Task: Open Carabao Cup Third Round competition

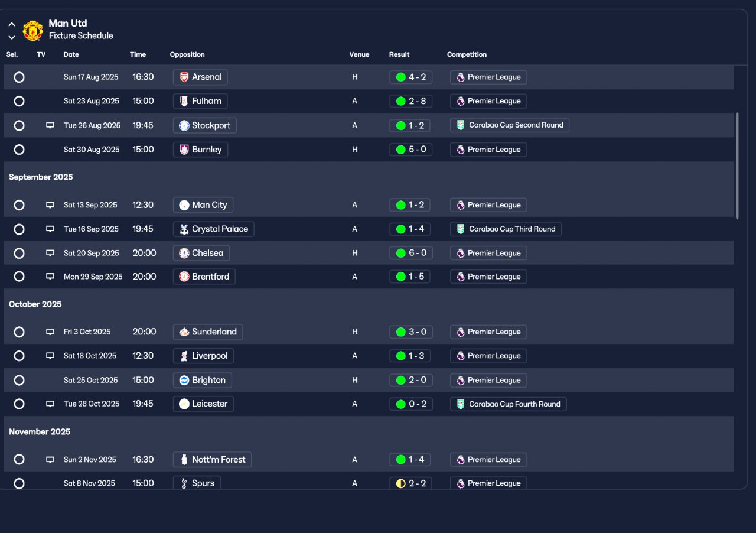Action: (506, 229)
